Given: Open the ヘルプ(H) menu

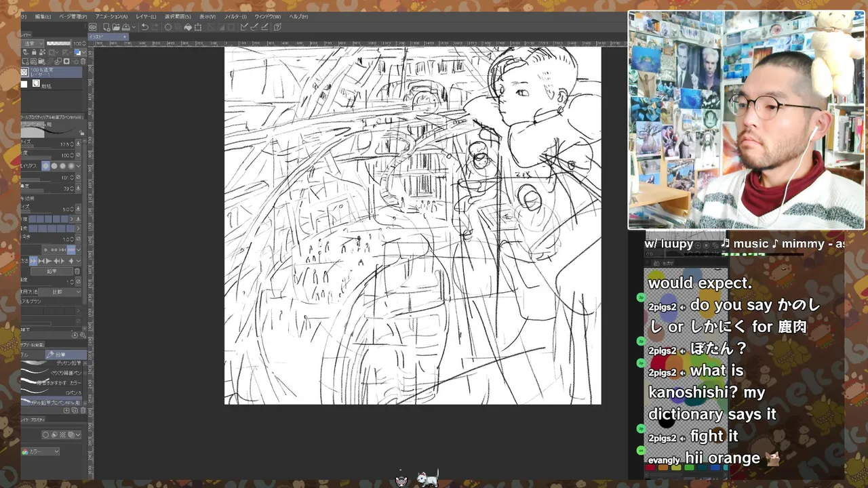Looking at the screenshot, I should 298,16.
